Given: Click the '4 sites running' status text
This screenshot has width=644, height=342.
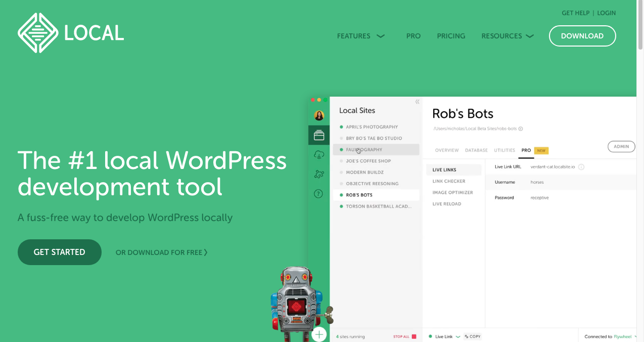Looking at the screenshot, I should coord(350,336).
